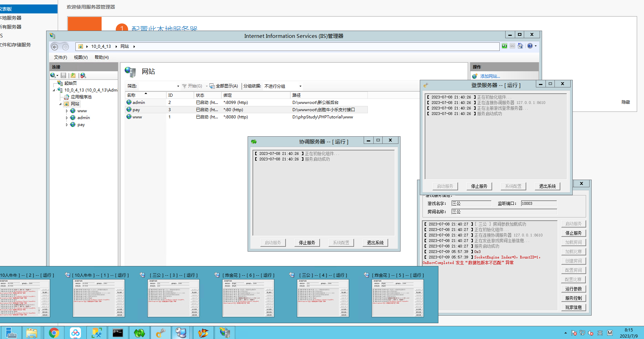Screen dimensions: 644x339
Task: Expand the www site tree node
Action: point(67,111)
